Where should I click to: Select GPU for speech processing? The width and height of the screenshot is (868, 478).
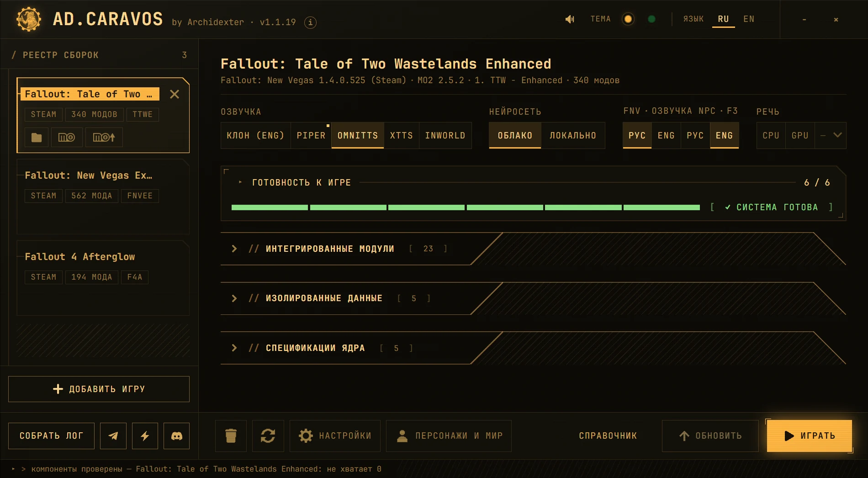800,135
